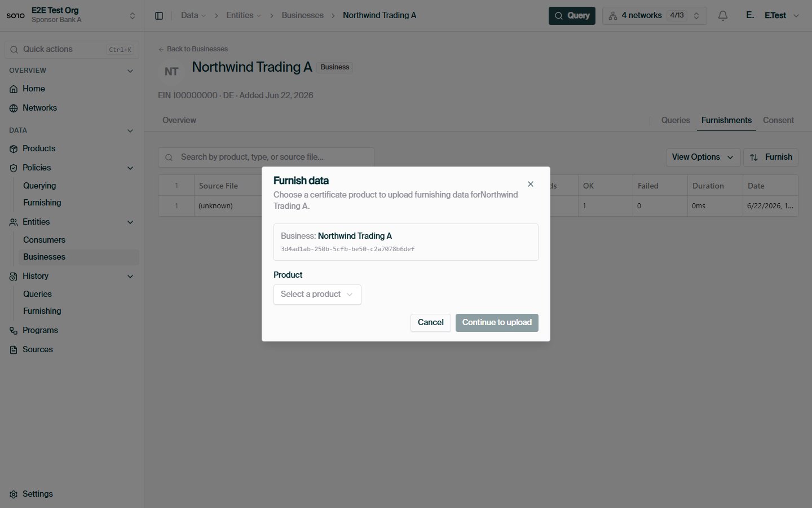Image resolution: width=812 pixels, height=508 pixels.
Task: Switch to the Consent tab
Action: point(778,120)
